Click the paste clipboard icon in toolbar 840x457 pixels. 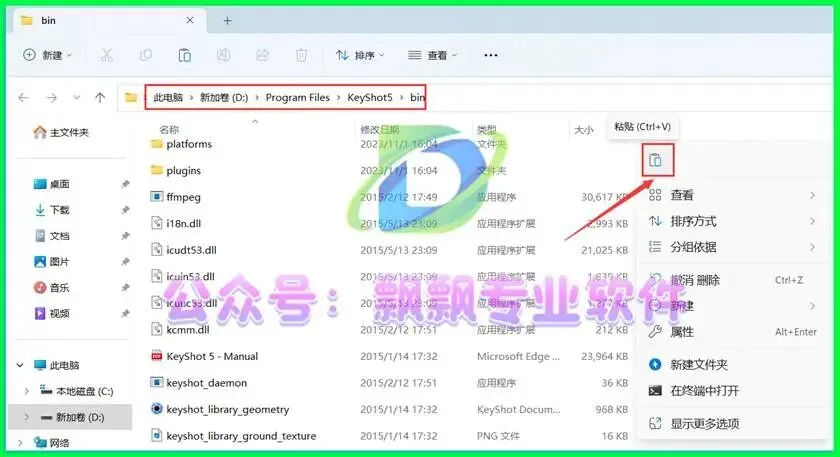[184, 55]
